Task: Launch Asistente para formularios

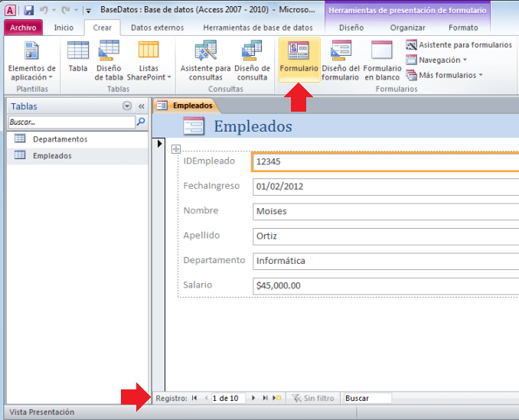Action: (x=459, y=45)
